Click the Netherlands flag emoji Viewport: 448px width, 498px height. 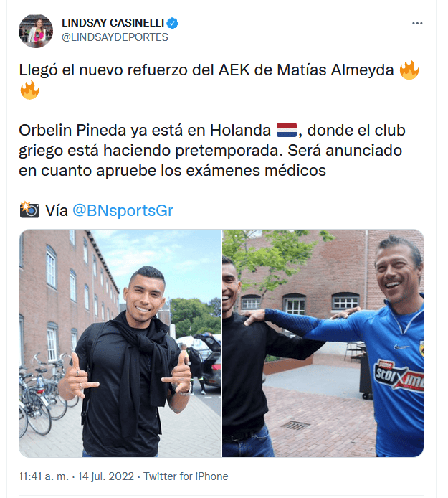[x=287, y=130]
